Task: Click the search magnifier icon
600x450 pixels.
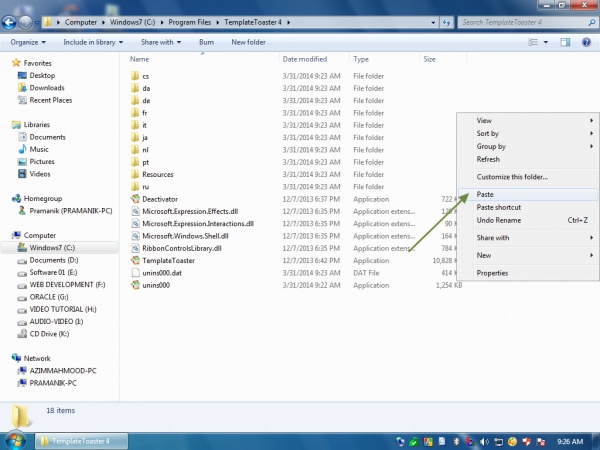Action: tap(592, 23)
